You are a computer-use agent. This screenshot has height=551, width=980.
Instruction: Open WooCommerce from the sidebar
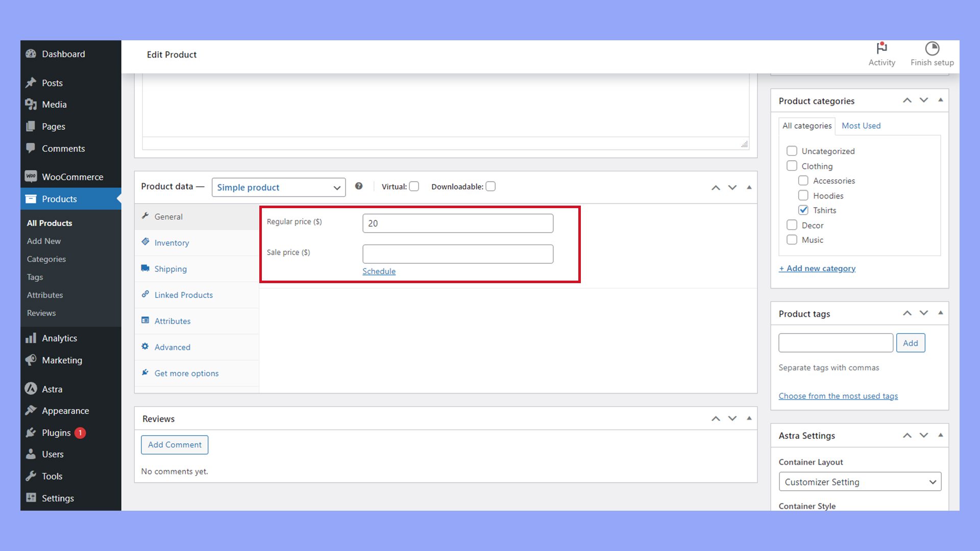point(72,177)
